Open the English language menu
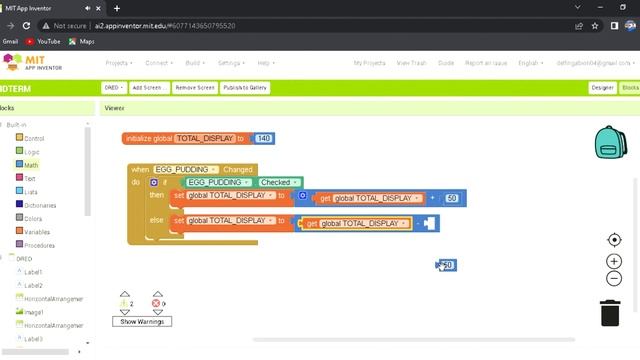This screenshot has width=640, height=360. [531, 63]
